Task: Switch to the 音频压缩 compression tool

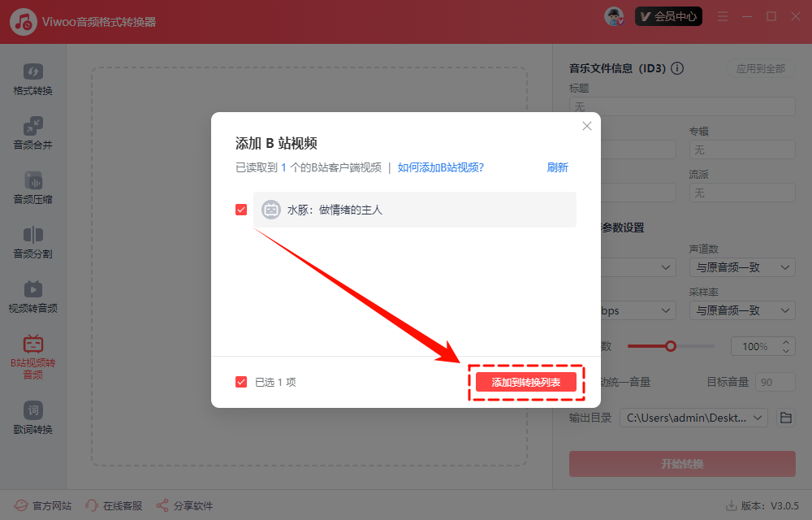Action: point(32,188)
